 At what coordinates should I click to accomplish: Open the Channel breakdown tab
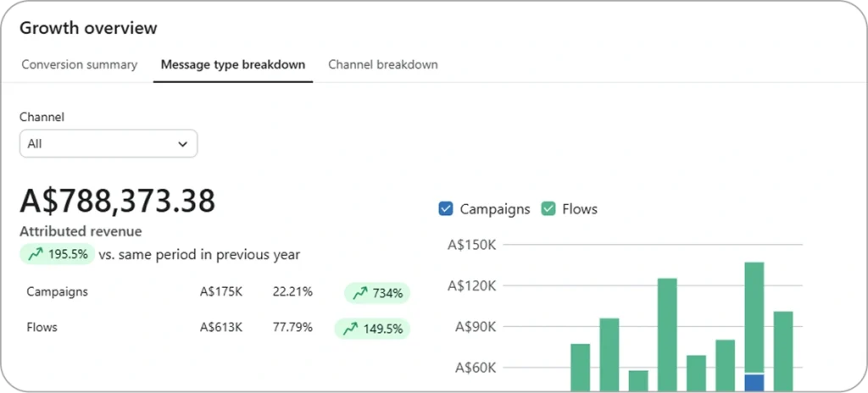(383, 64)
